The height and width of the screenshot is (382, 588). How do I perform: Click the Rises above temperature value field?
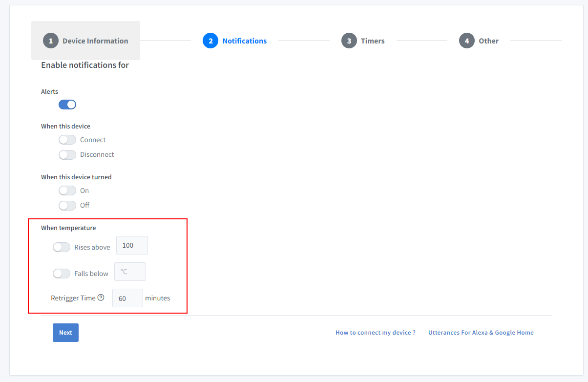(x=132, y=245)
